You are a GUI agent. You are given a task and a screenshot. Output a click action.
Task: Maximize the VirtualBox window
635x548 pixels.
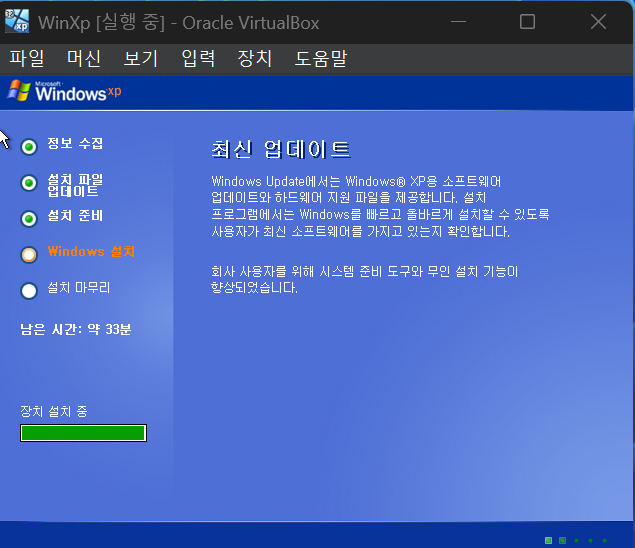[x=527, y=22]
